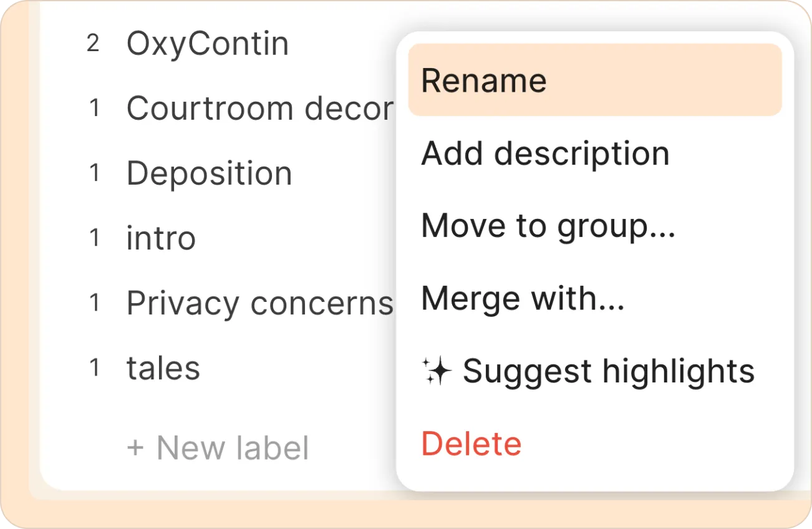Click the intro label
The image size is (812, 529).
[x=161, y=238]
